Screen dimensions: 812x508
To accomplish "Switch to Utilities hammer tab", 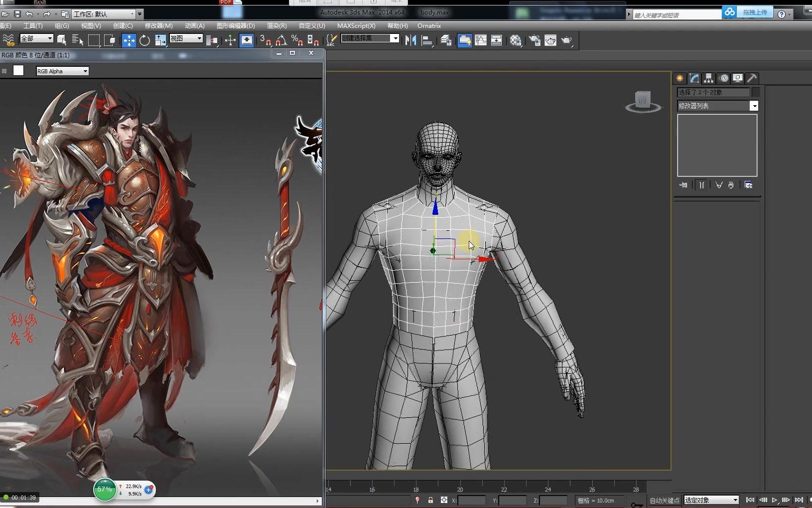I will 752,78.
